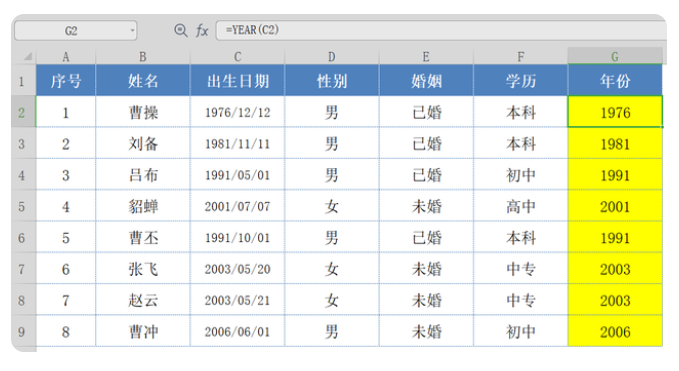
Task: Click birth date 2006/06/01
Action: coord(237,332)
